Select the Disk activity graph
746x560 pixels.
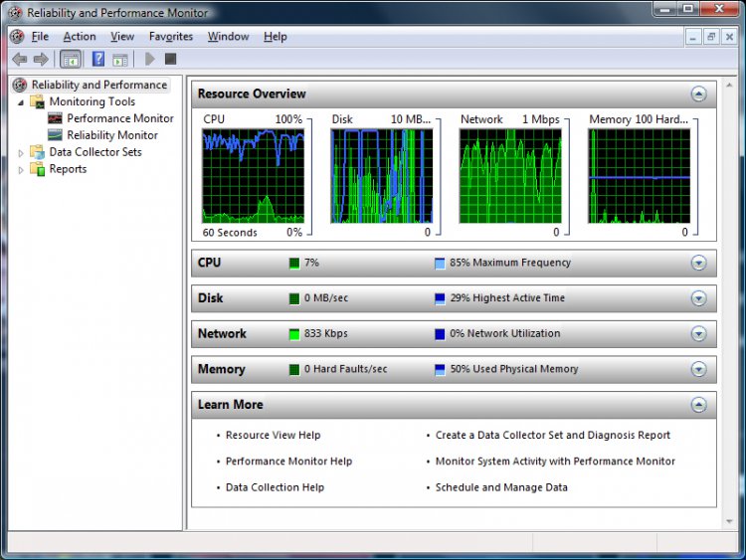[x=382, y=176]
